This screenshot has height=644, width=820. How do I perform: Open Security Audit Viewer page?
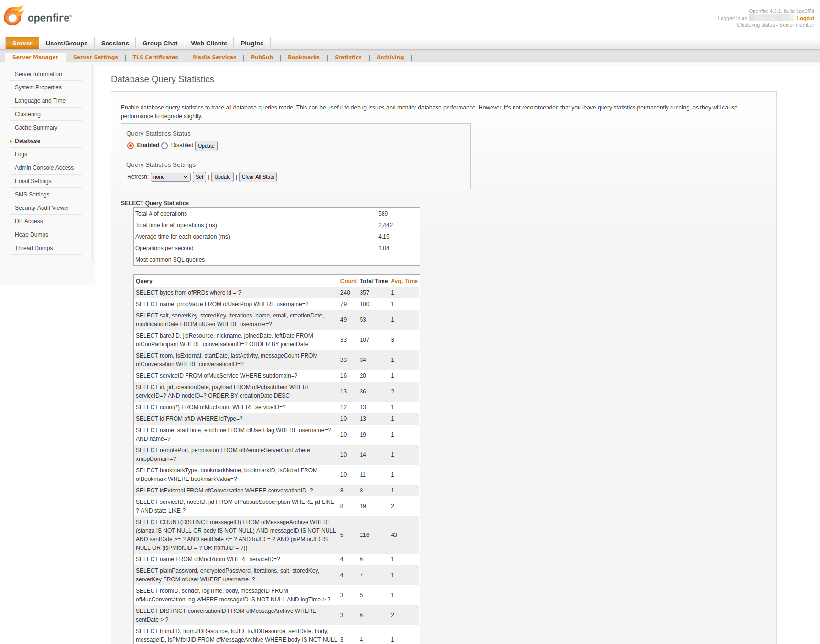(x=42, y=208)
